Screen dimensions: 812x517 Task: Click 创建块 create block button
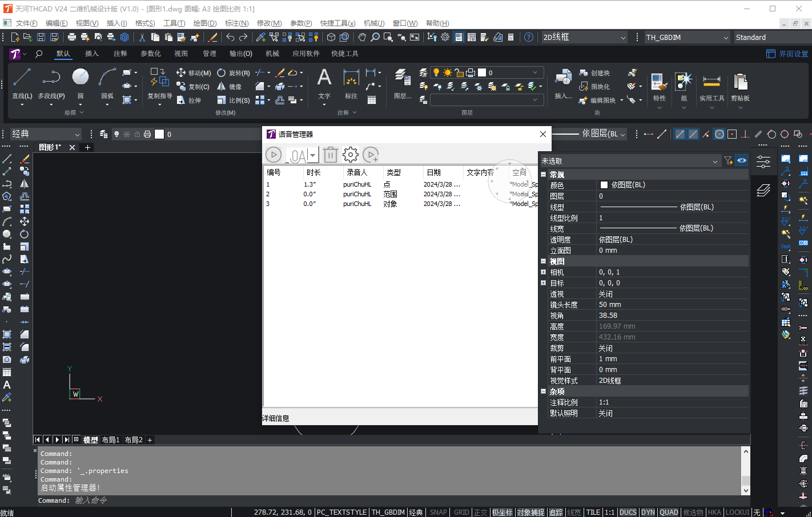click(594, 73)
